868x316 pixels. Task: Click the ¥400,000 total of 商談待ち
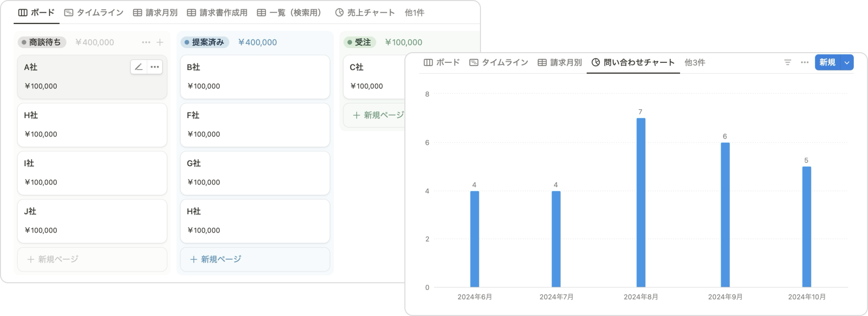[94, 42]
